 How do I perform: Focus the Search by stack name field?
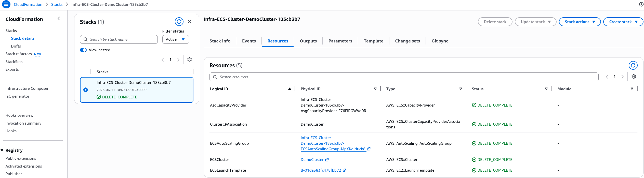pos(119,39)
